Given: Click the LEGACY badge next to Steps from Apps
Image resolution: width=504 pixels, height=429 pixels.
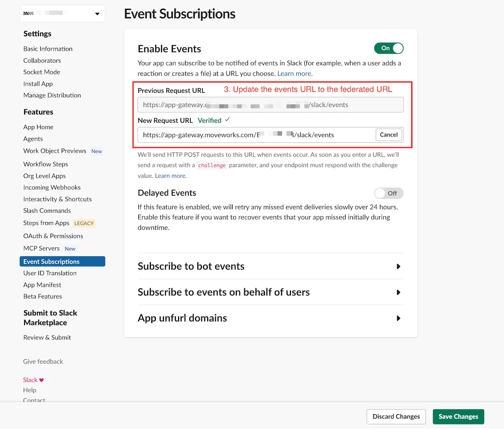Looking at the screenshot, I should (84, 223).
